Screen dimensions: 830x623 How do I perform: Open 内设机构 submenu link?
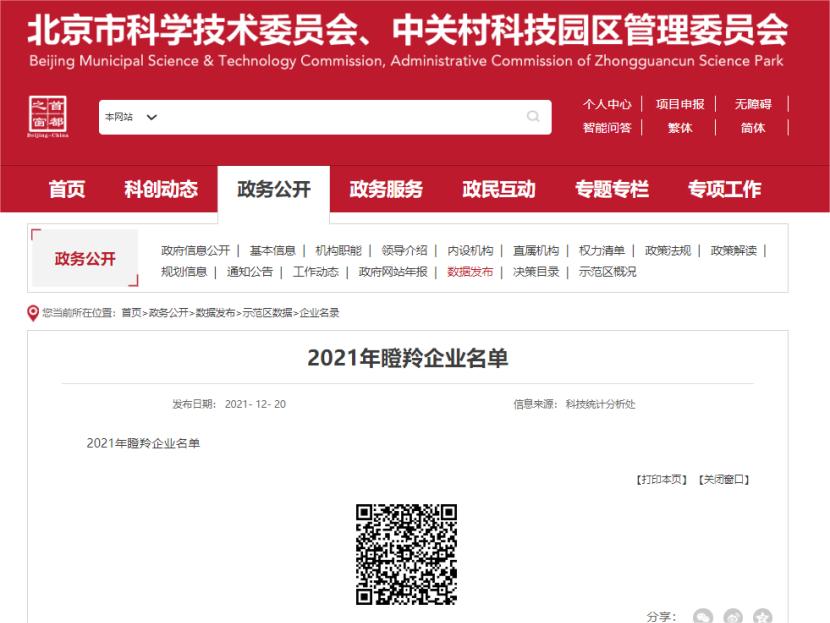click(x=470, y=250)
